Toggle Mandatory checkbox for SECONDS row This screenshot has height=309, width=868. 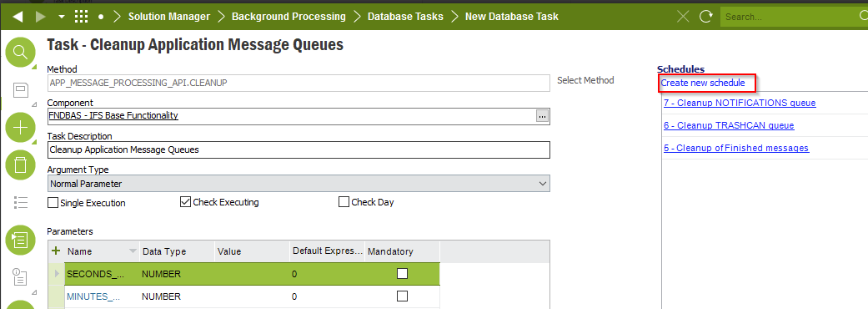coord(403,273)
